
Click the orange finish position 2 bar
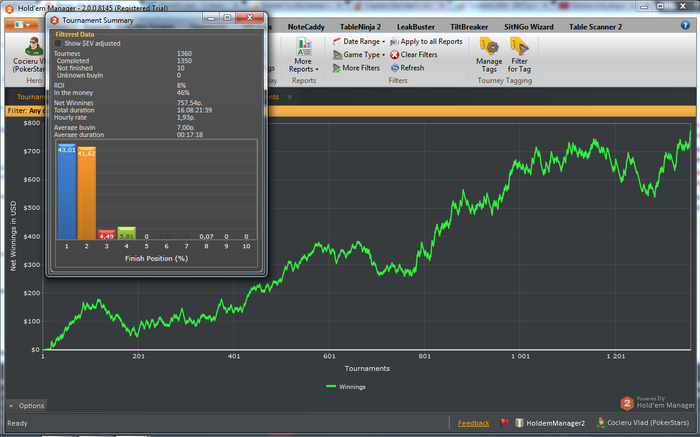pos(87,193)
